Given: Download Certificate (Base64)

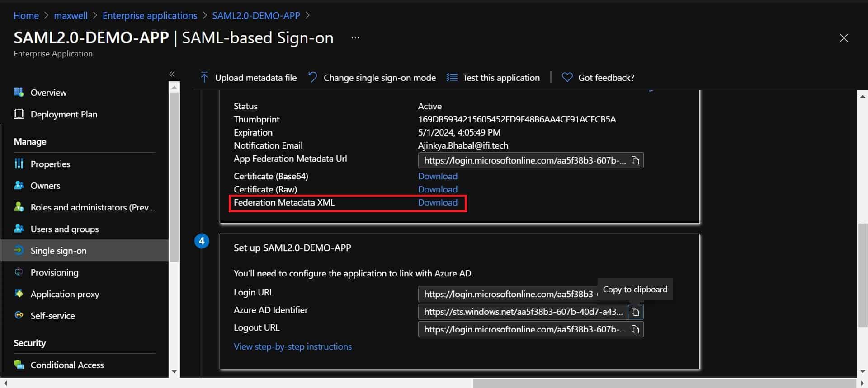Looking at the screenshot, I should pyautogui.click(x=438, y=176).
